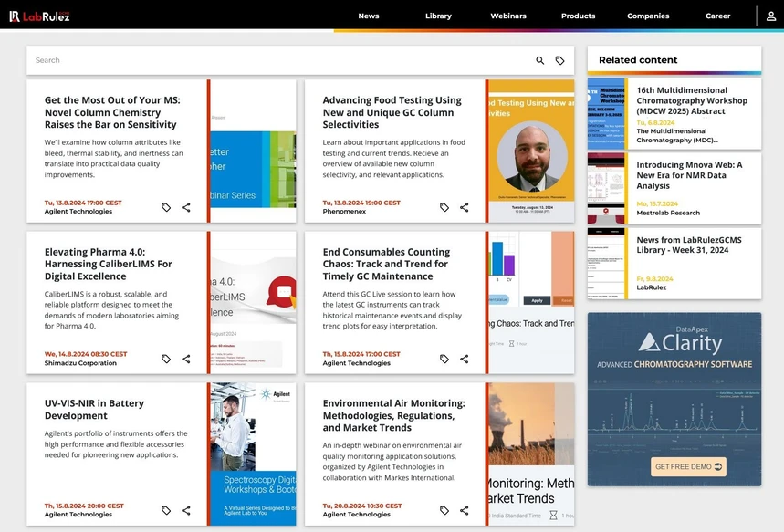Open 'UV-VIS-NIR in Battery Development' title

pos(95,410)
